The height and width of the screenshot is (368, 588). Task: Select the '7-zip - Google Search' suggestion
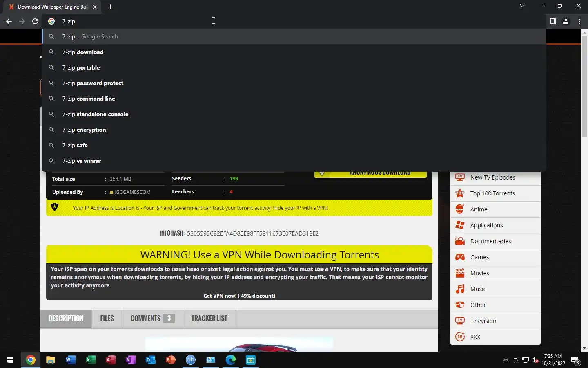coord(294,36)
